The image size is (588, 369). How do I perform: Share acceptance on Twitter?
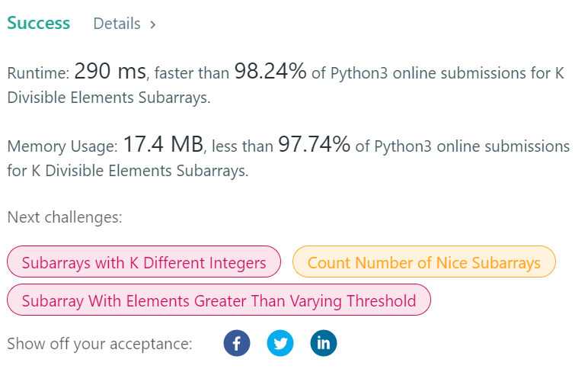click(280, 343)
